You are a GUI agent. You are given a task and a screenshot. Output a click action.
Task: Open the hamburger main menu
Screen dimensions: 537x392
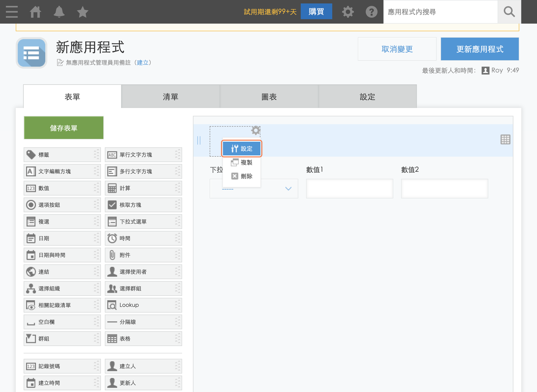pos(12,12)
